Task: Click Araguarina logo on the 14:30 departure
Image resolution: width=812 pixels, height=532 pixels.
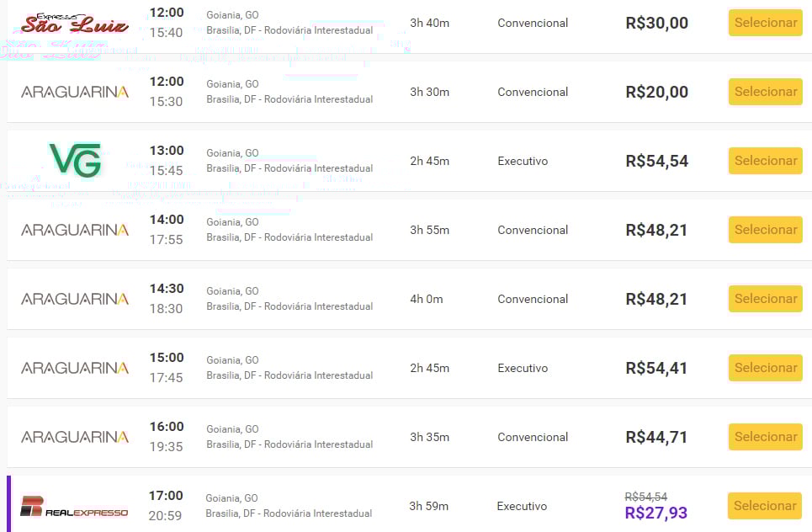Action: (75, 299)
